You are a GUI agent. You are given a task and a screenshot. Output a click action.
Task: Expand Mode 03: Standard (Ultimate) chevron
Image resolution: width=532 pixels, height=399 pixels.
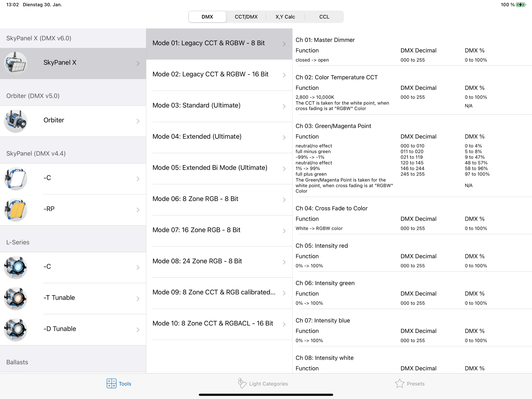(284, 106)
